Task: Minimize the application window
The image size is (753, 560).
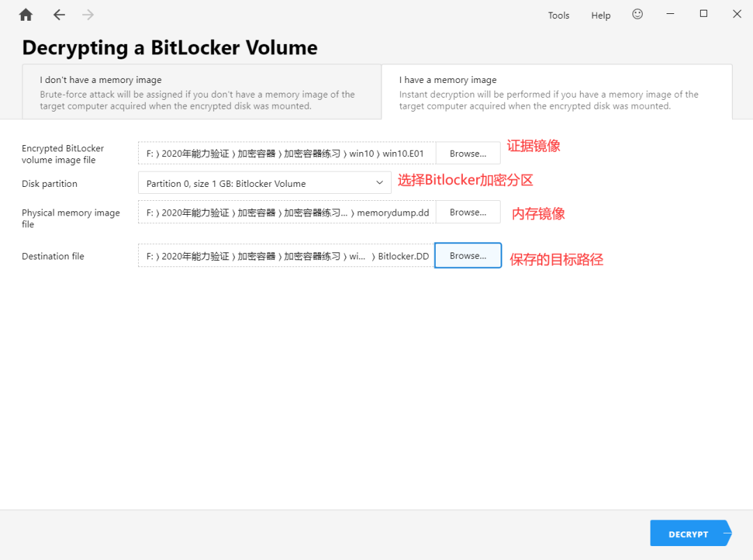Action: [671, 14]
